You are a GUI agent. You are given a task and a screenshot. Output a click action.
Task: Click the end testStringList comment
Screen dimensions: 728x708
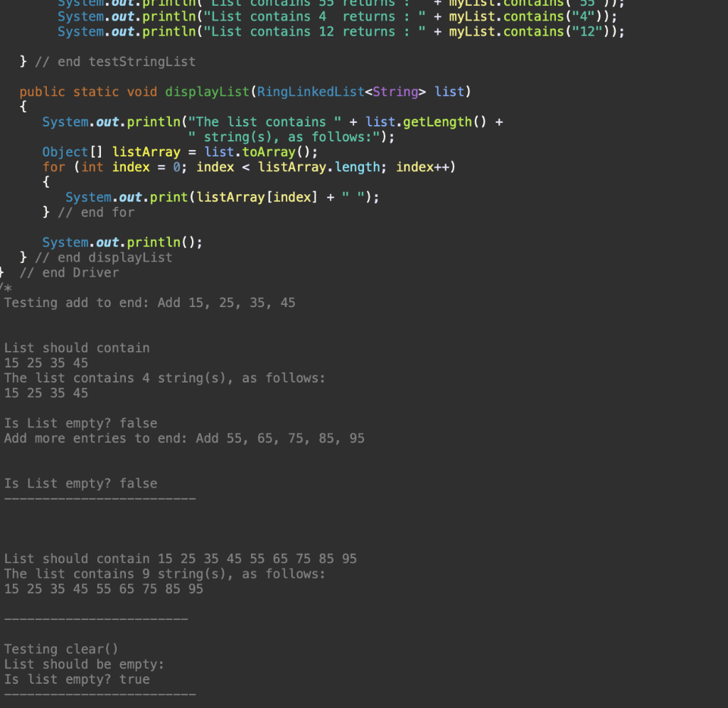pos(117,61)
